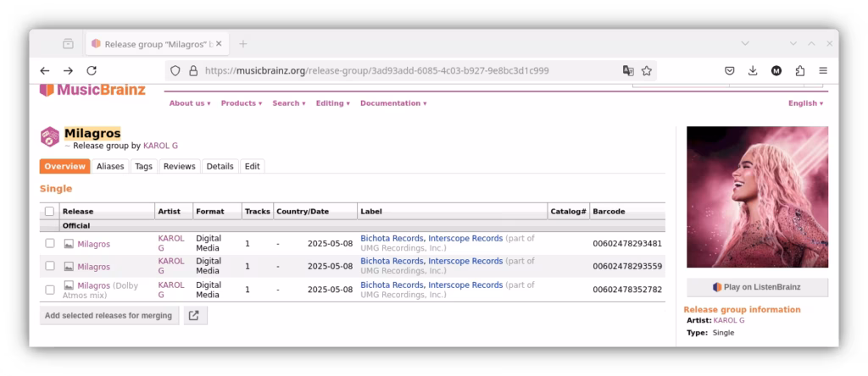Click the Milagros heading title
This screenshot has height=376, width=868.
coord(92,133)
